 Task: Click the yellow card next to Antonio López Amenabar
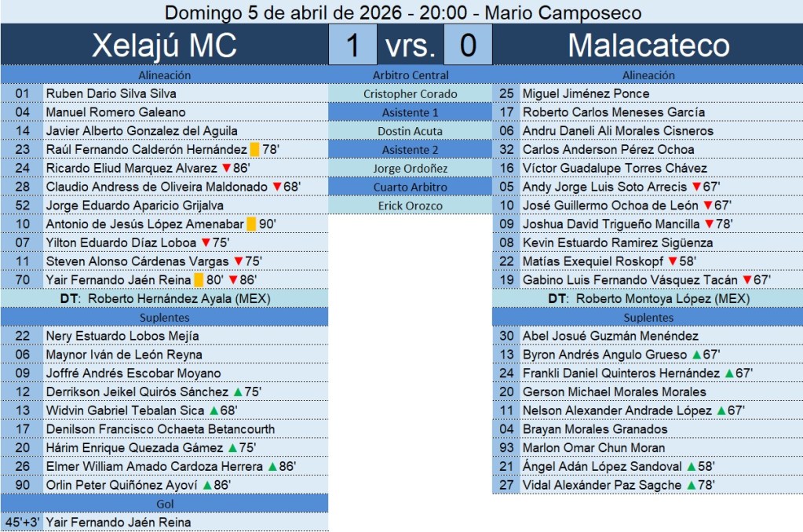coord(251,224)
